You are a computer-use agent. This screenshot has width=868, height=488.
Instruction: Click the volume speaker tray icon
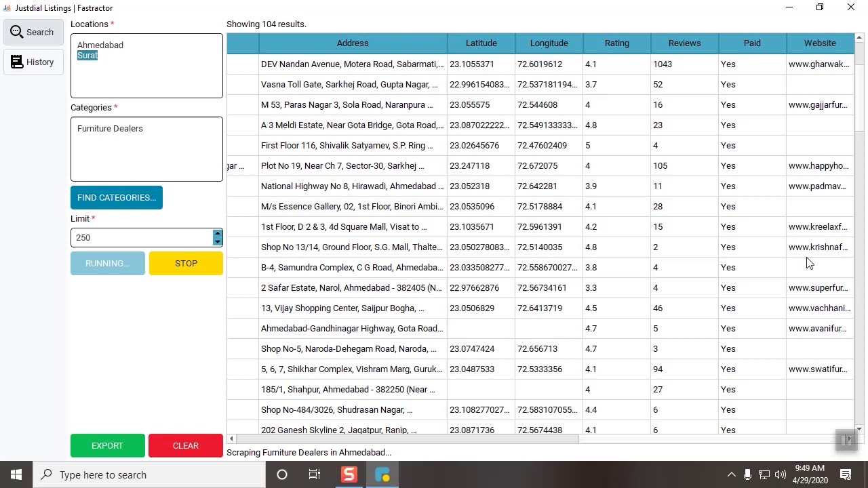781,474
